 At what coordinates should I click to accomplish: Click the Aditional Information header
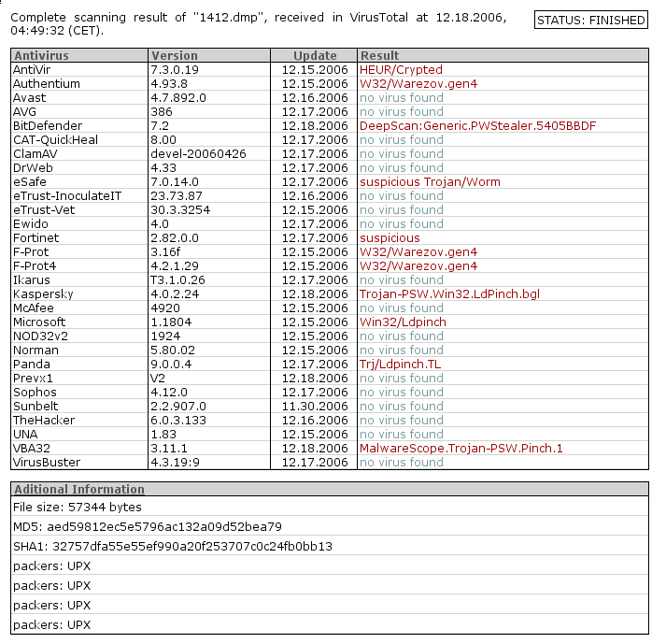[x=79, y=489]
